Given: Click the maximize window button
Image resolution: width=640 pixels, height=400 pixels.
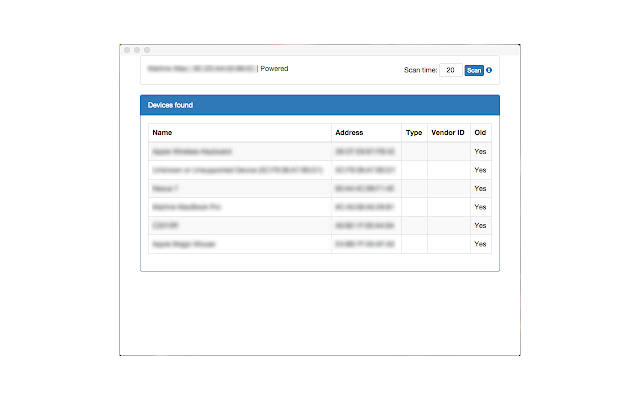Looking at the screenshot, I should coord(147,50).
